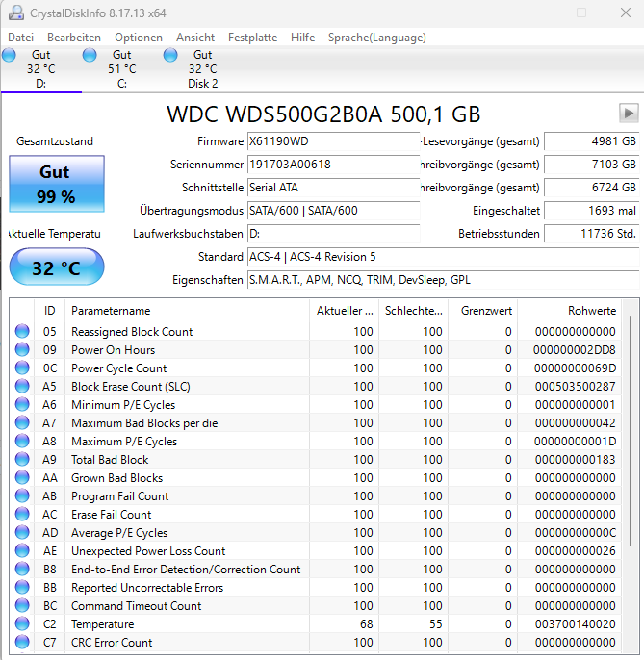This screenshot has width=644, height=660.
Task: Select the D: drive tab
Action: click(x=40, y=69)
